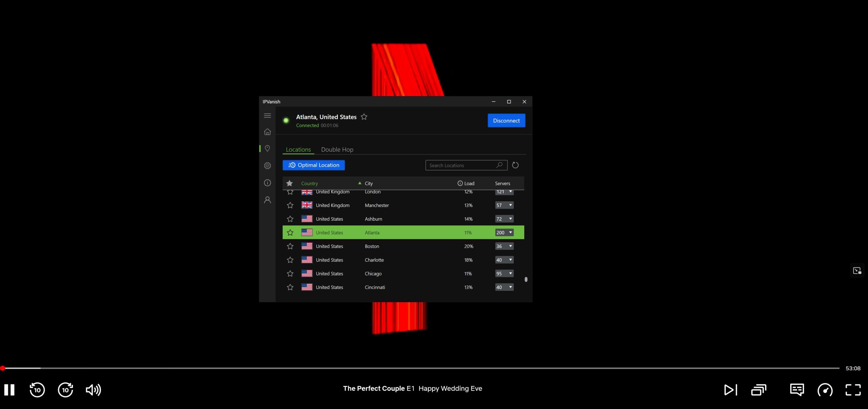Expand Manchester servers dropdown showing 57
The width and height of the screenshot is (868, 409).
click(x=504, y=205)
